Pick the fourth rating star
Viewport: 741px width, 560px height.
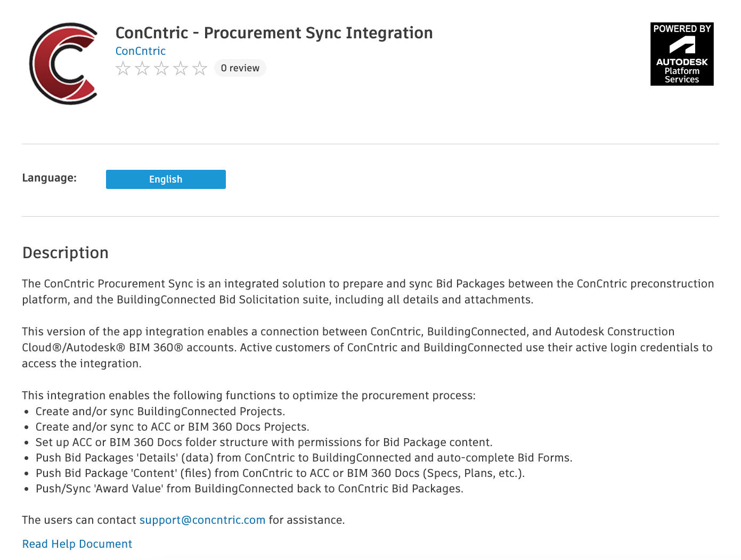181,68
